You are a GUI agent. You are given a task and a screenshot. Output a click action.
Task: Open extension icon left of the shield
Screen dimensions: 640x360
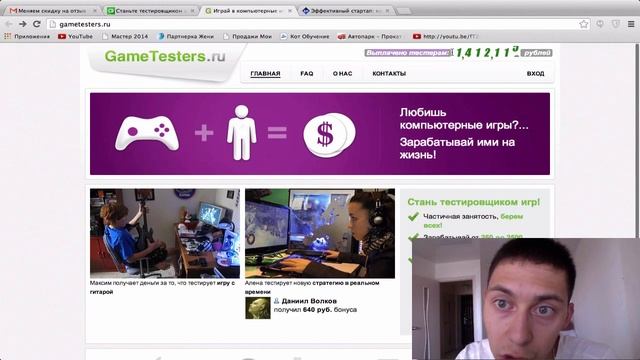[600, 24]
